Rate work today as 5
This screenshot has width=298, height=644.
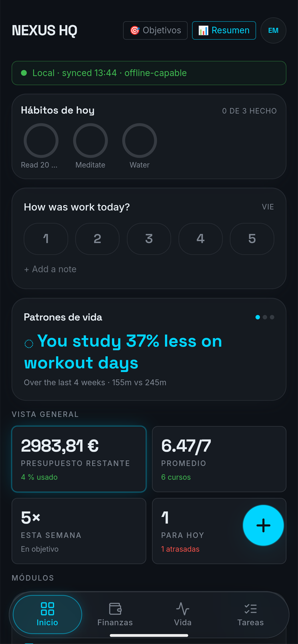tap(252, 239)
